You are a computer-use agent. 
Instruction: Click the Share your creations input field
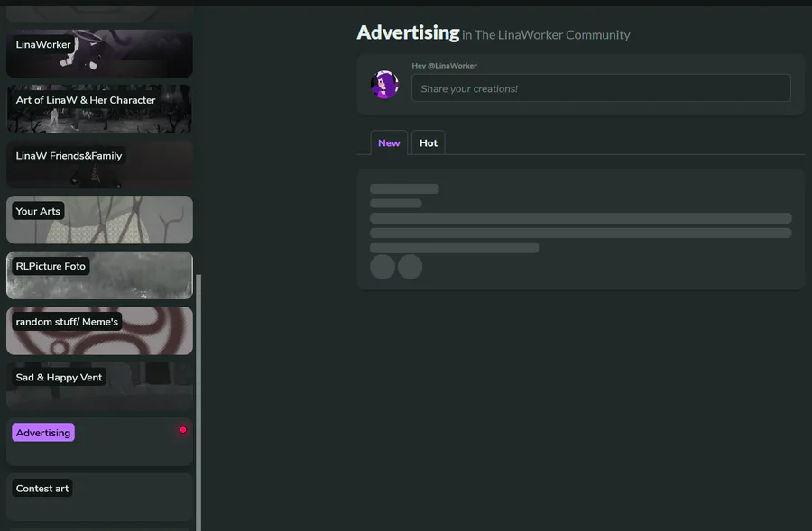pyautogui.click(x=601, y=88)
